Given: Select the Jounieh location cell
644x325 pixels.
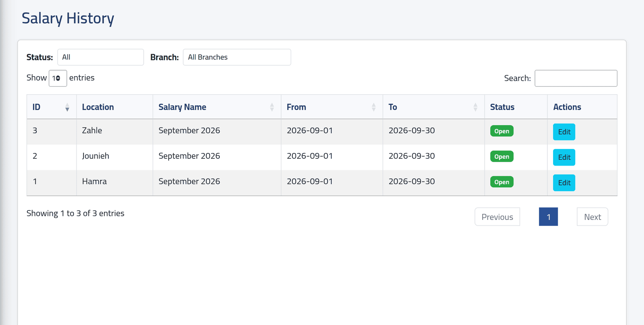Looking at the screenshot, I should [x=115, y=157].
